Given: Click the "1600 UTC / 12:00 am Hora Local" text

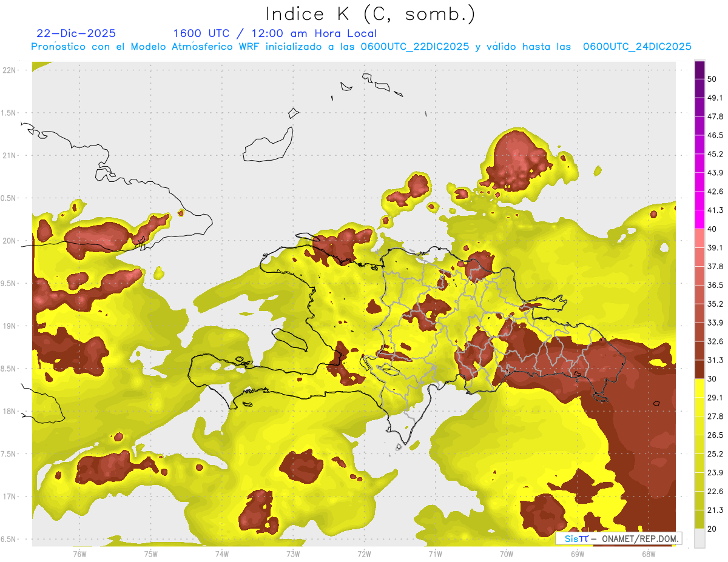Looking at the screenshot, I should click(275, 33).
